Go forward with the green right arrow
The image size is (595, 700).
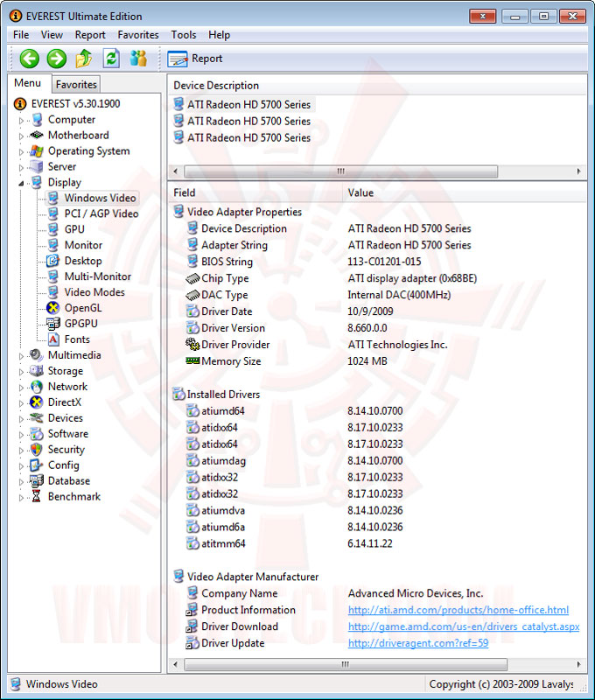point(57,59)
